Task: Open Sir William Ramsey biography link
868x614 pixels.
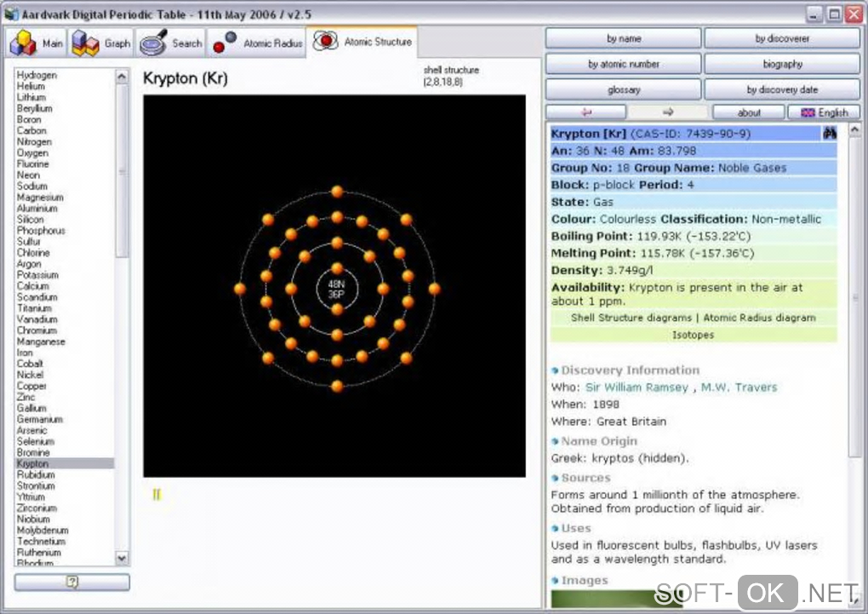Action: (x=637, y=387)
